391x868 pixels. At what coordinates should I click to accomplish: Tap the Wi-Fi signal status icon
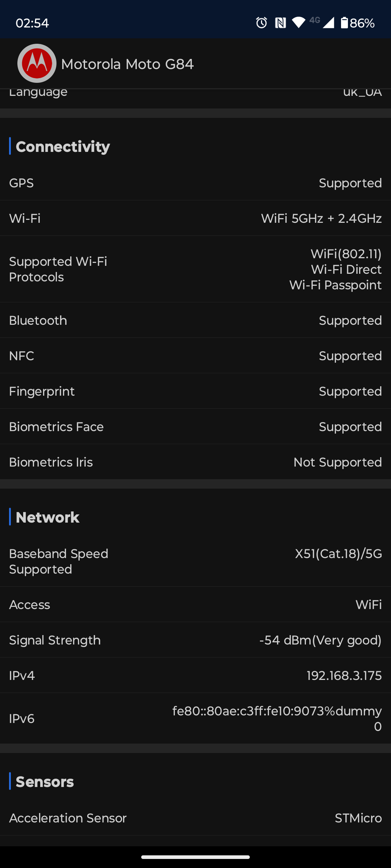[x=299, y=23]
